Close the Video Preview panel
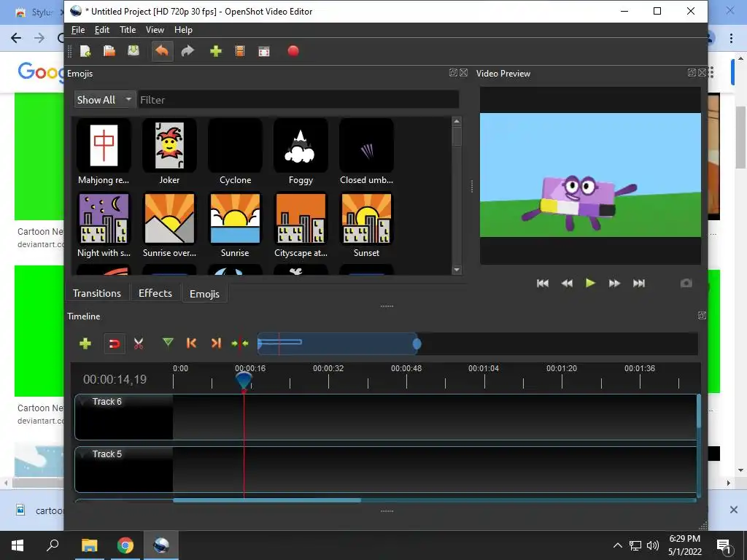The height and width of the screenshot is (560, 747). click(703, 72)
